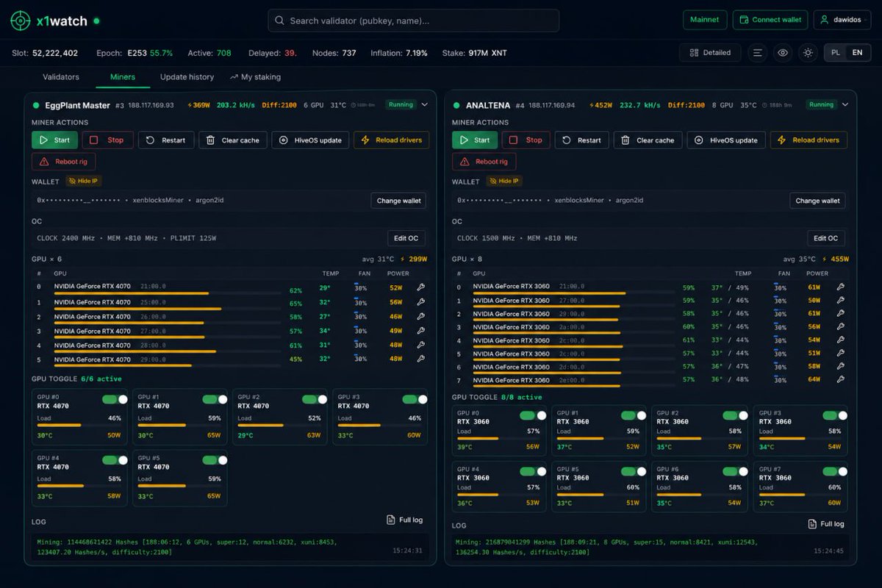Viewport: 882px width, 588px height.
Task: Toggle EggPlant GPU #1 RTX 4070 switch
Action: tap(215, 399)
